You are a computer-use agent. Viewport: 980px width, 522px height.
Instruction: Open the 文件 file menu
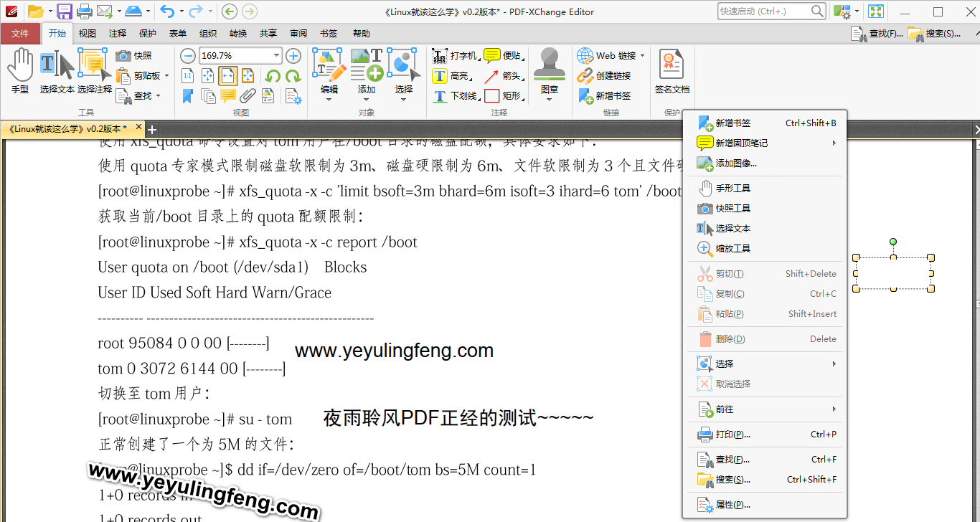coord(20,34)
